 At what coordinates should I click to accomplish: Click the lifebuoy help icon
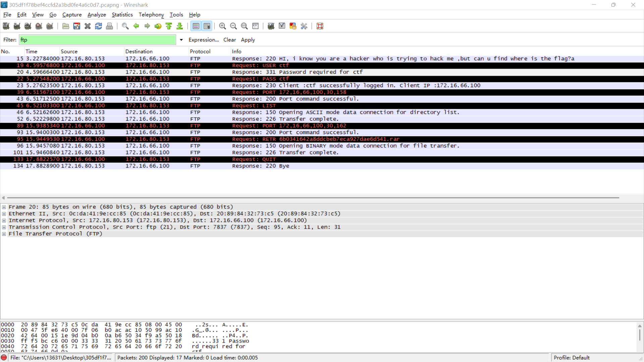[x=320, y=26]
